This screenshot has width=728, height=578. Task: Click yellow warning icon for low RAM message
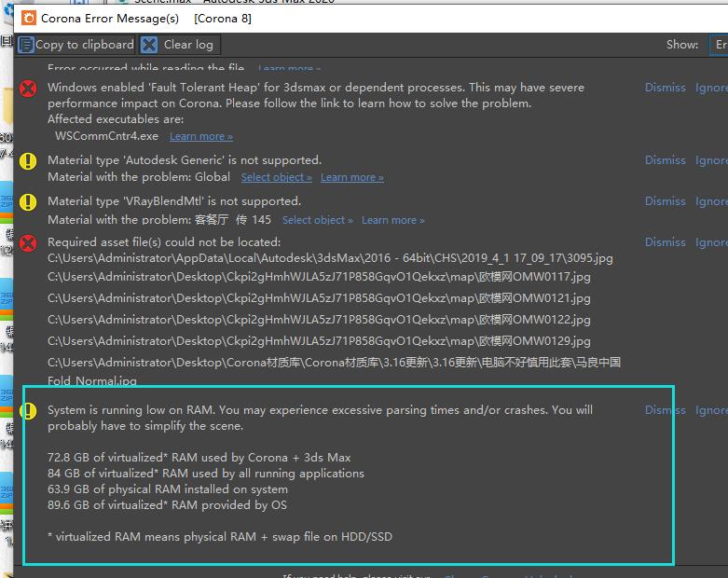tap(29, 411)
